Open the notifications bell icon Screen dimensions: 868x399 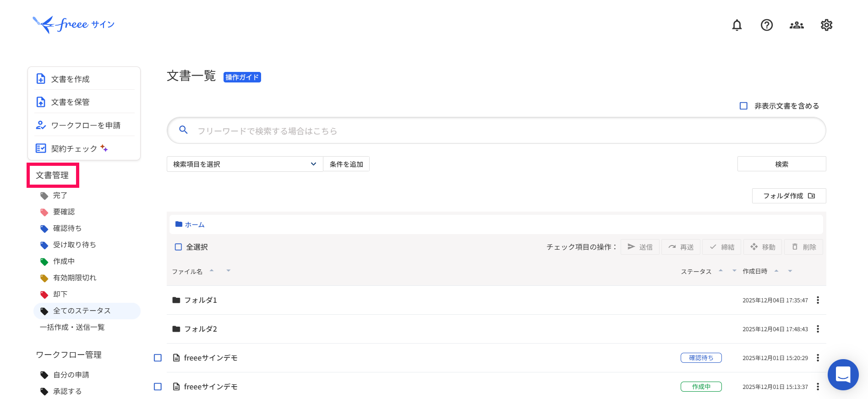(x=737, y=25)
